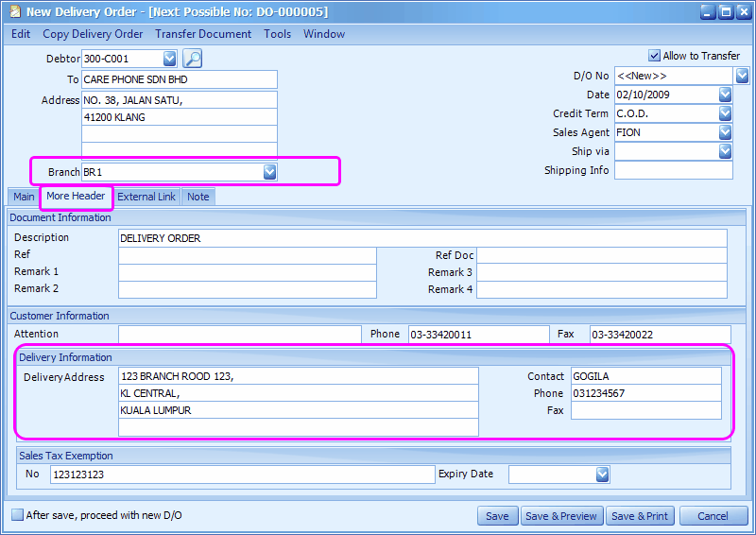Tick After save, proceed with new D/O
The width and height of the screenshot is (756, 535).
click(x=17, y=515)
